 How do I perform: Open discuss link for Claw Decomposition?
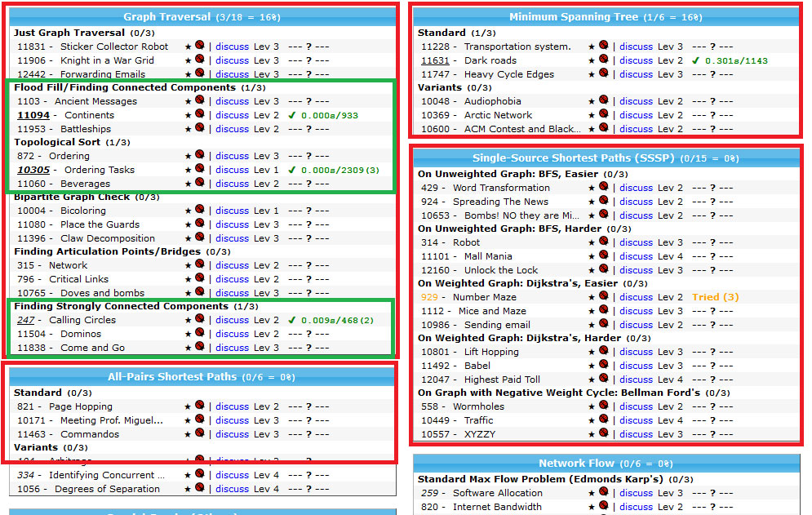pos(232,238)
